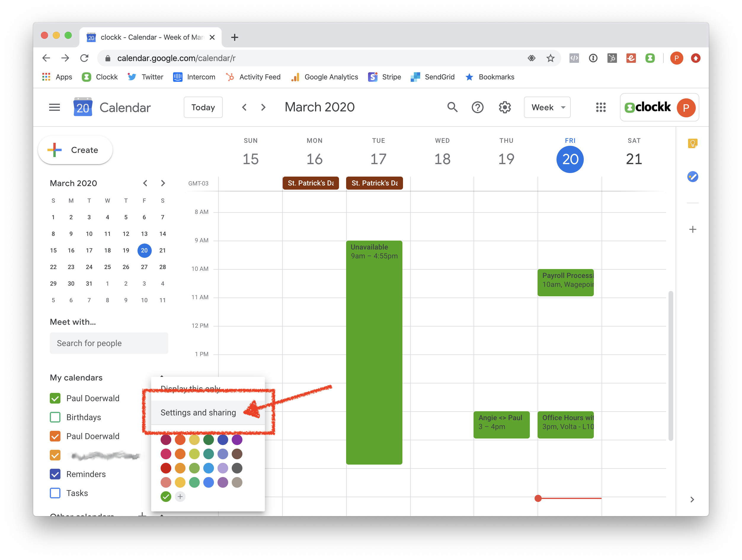Click Today button to return to today
Screen dimensions: 742x560
click(204, 107)
